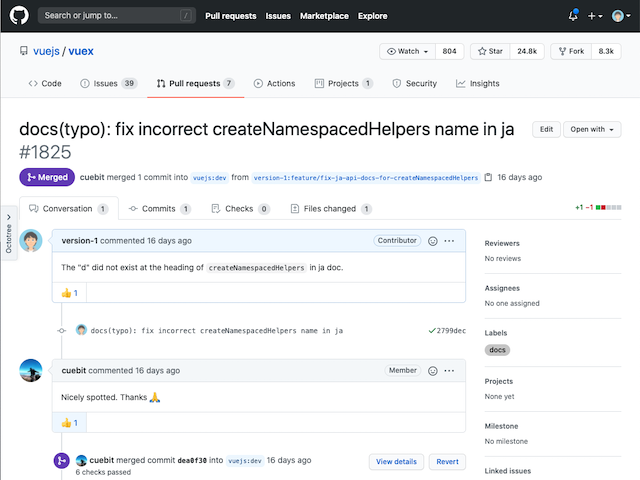Click the Edit title button
Image resolution: width=640 pixels, height=480 pixels.
[546, 129]
